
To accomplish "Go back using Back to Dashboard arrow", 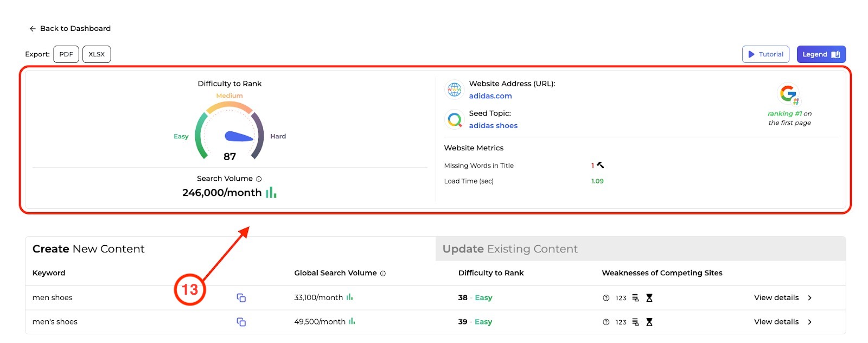I will pos(33,29).
